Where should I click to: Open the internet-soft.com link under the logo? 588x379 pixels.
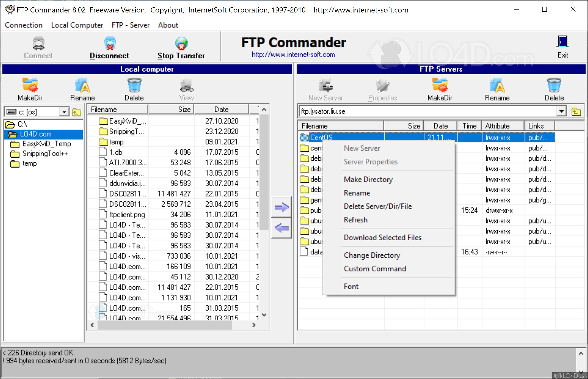(x=293, y=54)
